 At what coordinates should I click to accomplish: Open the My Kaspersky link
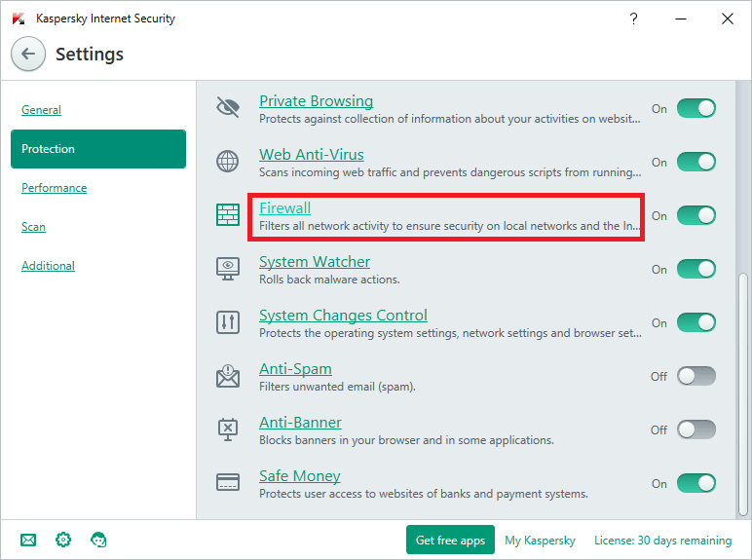pos(540,540)
